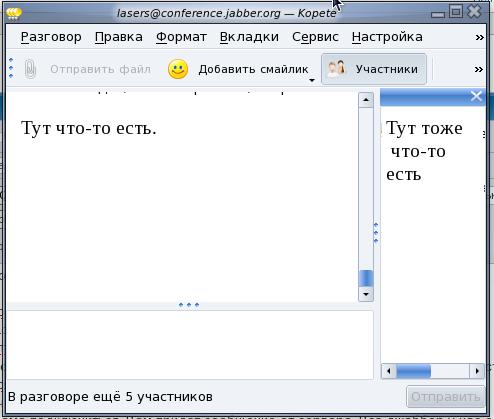The image size is (494, 419).
Task: Close the participants side panel
Action: (x=476, y=96)
